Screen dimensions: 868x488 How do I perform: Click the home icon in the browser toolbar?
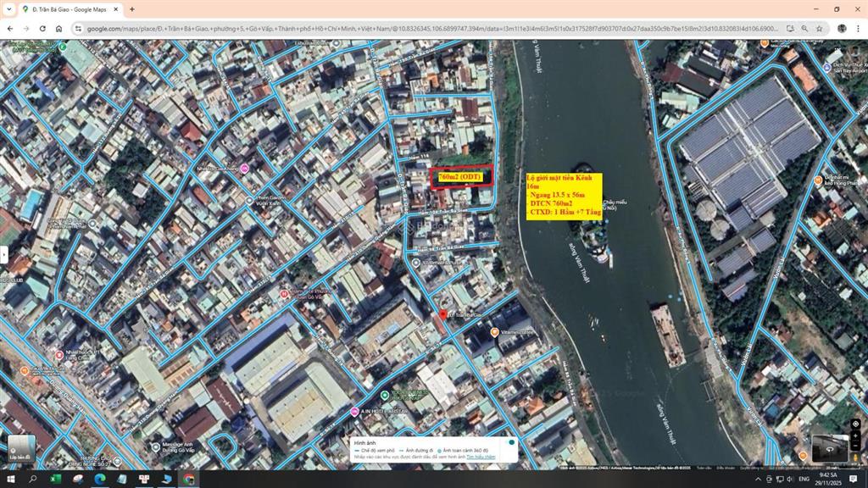tap(58, 28)
